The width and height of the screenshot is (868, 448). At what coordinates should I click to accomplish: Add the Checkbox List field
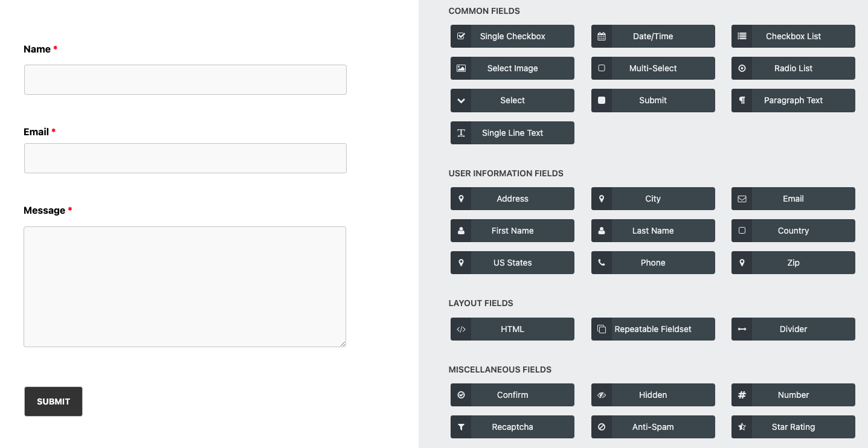point(793,36)
